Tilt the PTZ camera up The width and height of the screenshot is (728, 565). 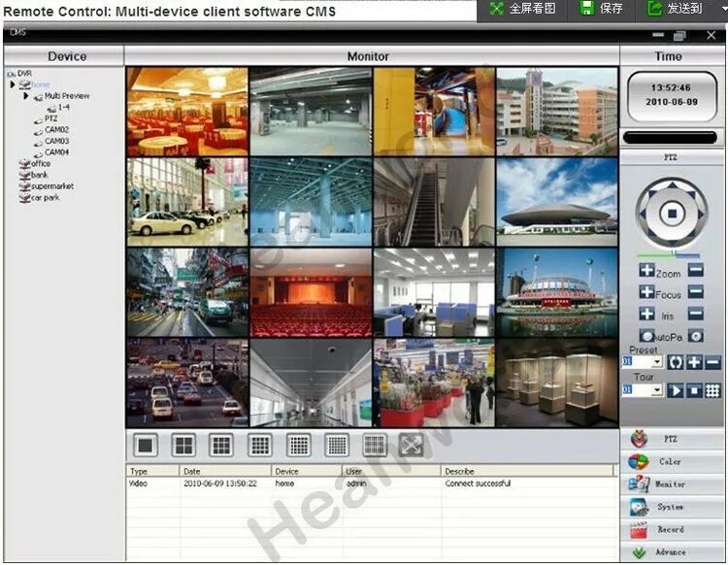[672, 185]
